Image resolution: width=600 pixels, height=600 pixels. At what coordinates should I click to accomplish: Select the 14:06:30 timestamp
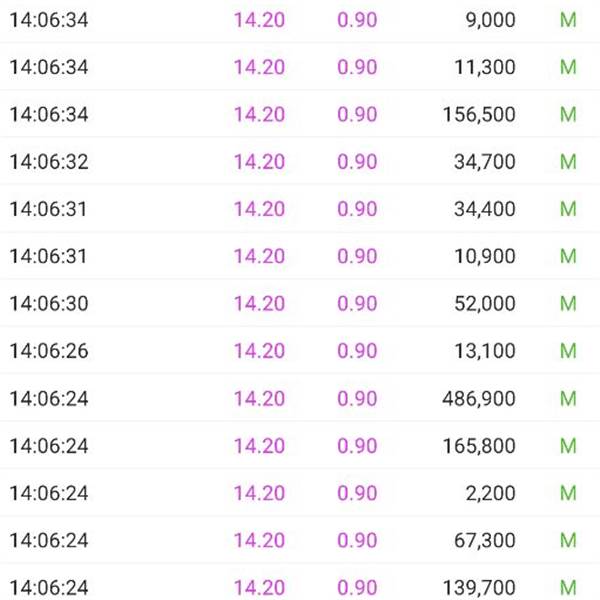pos(49,304)
